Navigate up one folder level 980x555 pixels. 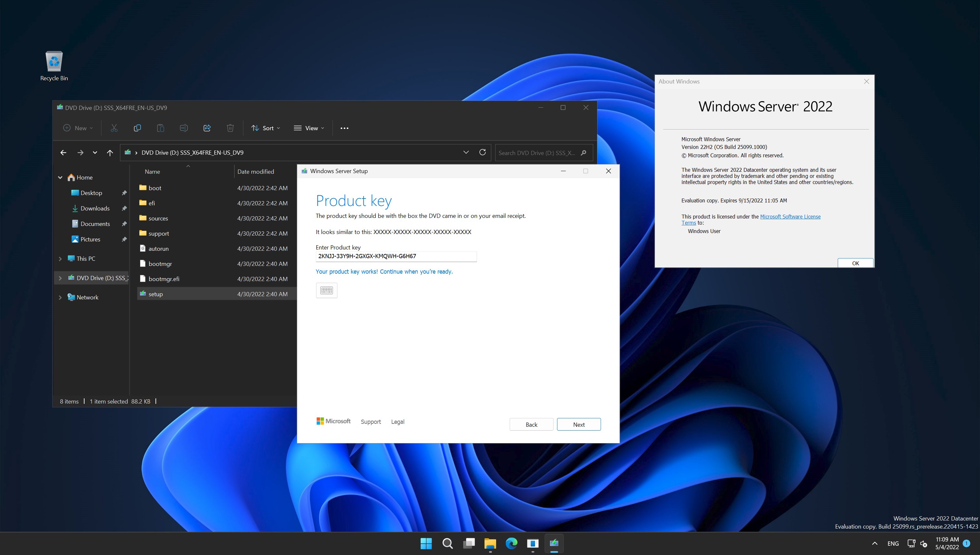coord(110,152)
